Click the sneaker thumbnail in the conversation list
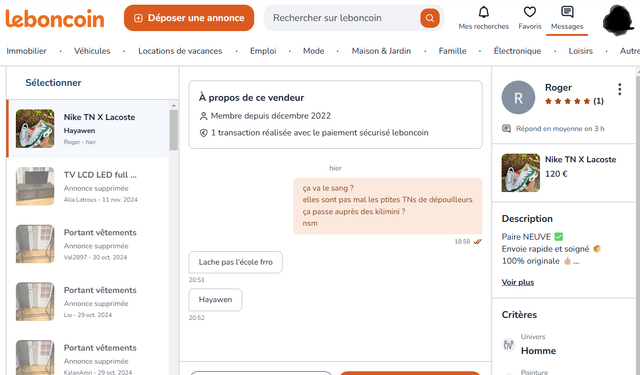Image resolution: width=640 pixels, height=375 pixels. (x=35, y=129)
